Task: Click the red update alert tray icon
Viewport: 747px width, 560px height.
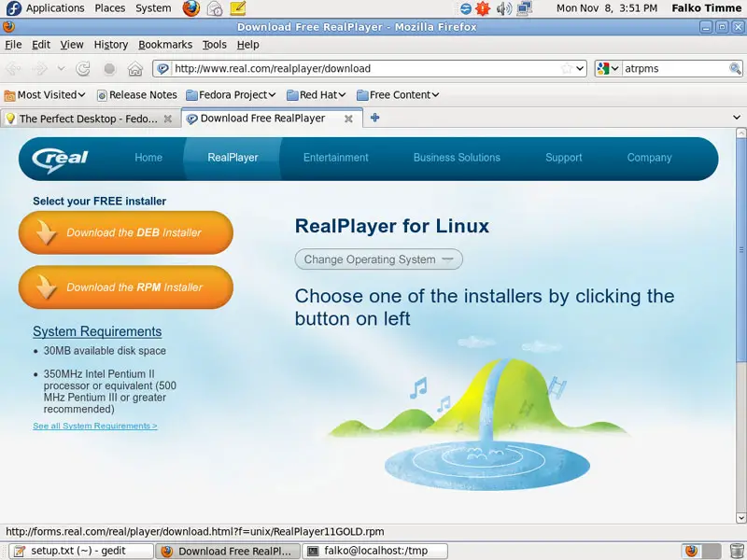Action: pyautogui.click(x=483, y=8)
